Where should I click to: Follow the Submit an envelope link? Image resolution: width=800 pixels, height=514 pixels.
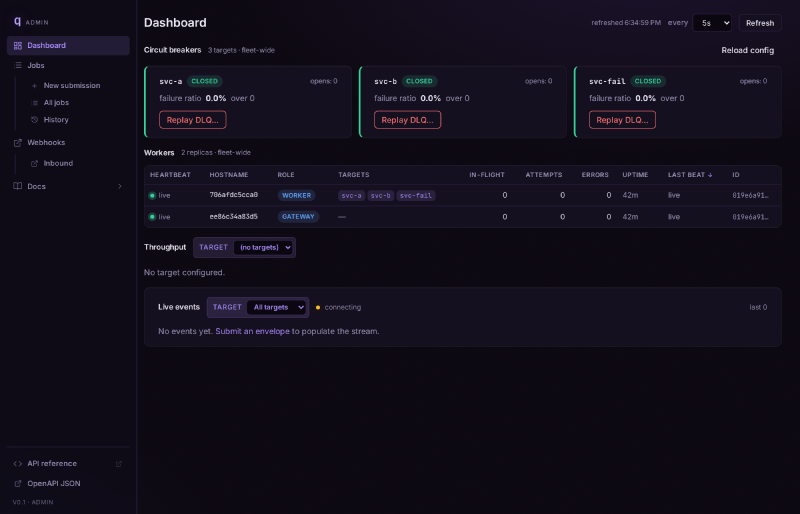pos(253,331)
